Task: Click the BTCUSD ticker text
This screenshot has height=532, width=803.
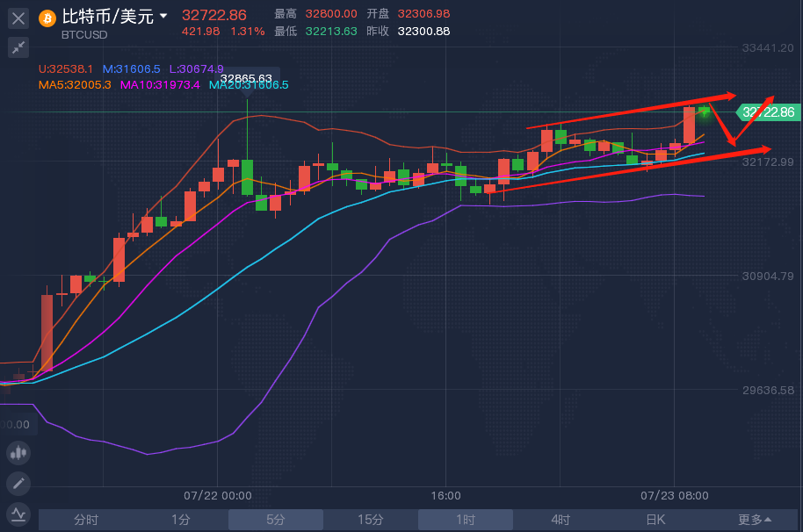Action: (x=84, y=35)
